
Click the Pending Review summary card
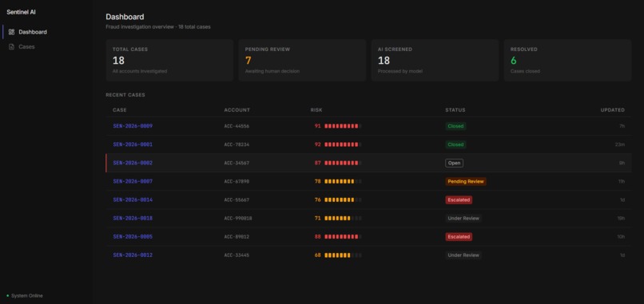pyautogui.click(x=302, y=61)
